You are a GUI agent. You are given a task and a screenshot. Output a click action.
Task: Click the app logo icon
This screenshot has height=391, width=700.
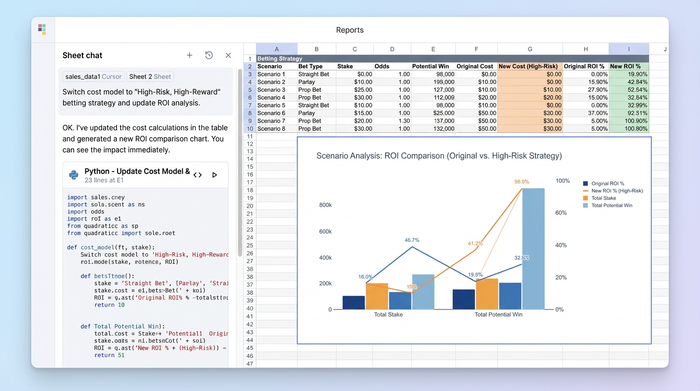coord(42,29)
